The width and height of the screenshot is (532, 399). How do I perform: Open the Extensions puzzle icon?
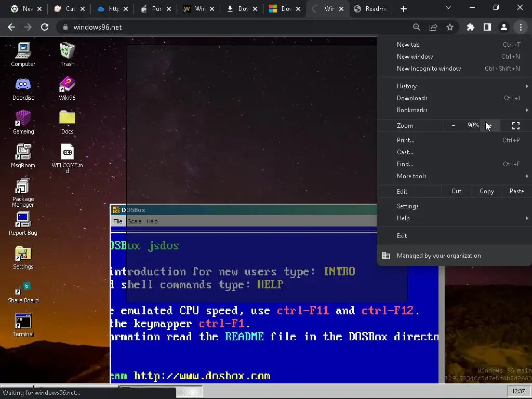[471, 27]
